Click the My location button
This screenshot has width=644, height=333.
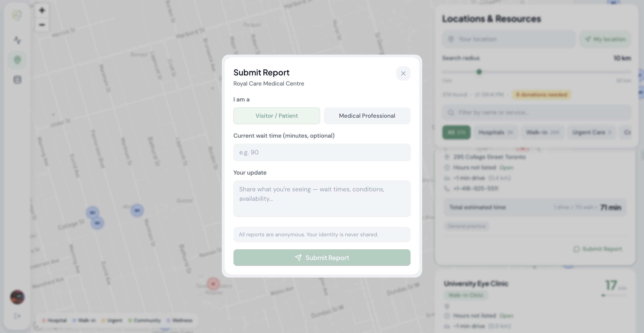(x=605, y=39)
